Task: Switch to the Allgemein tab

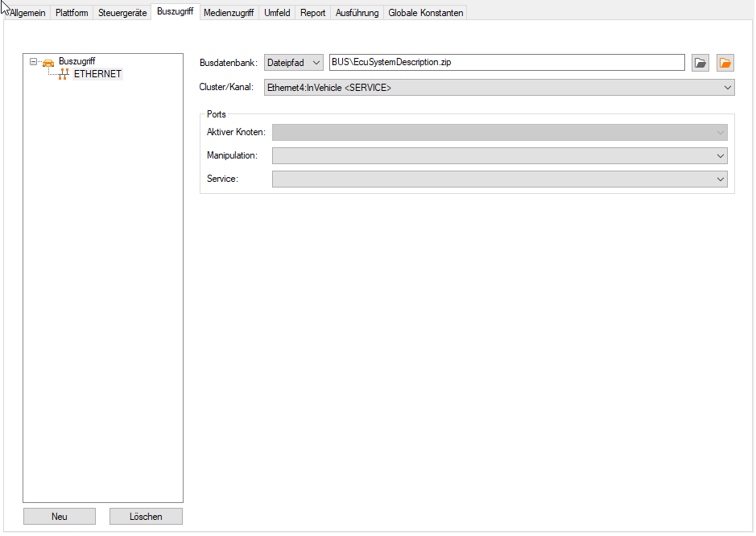Action: click(27, 13)
